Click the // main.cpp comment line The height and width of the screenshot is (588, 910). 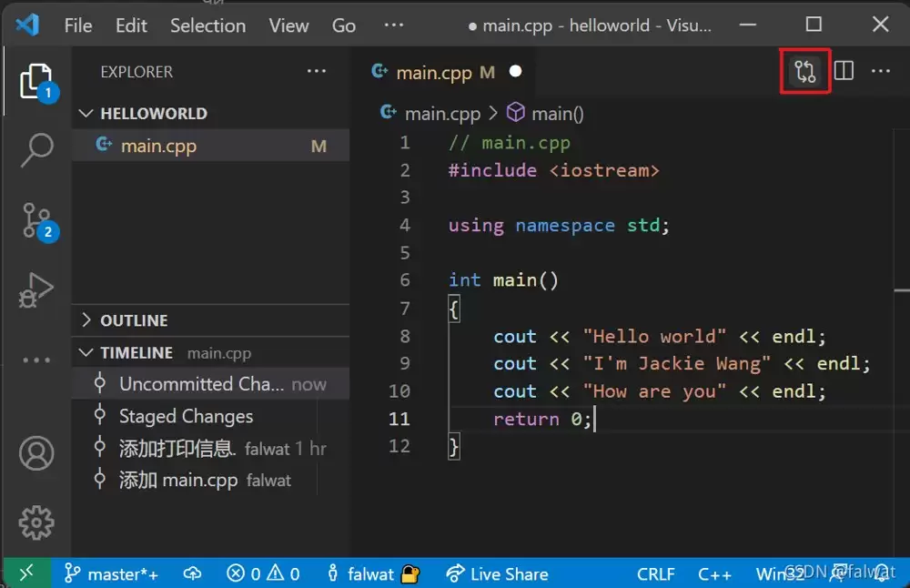(509, 143)
